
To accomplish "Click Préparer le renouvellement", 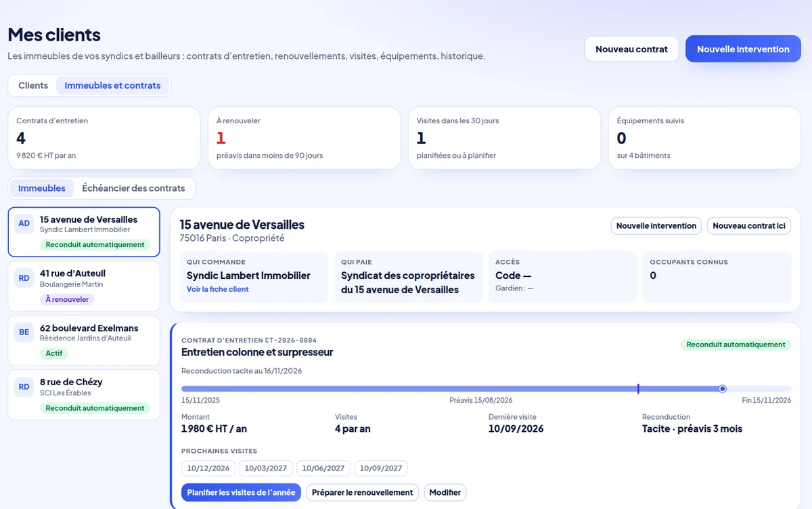I will [x=362, y=492].
